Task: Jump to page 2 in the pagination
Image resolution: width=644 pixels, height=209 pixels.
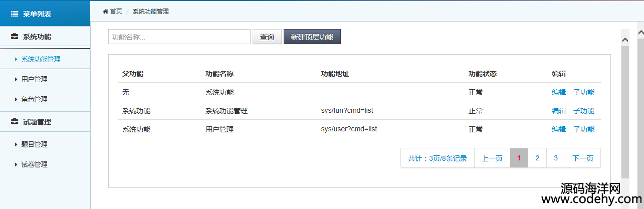Action: tap(537, 158)
